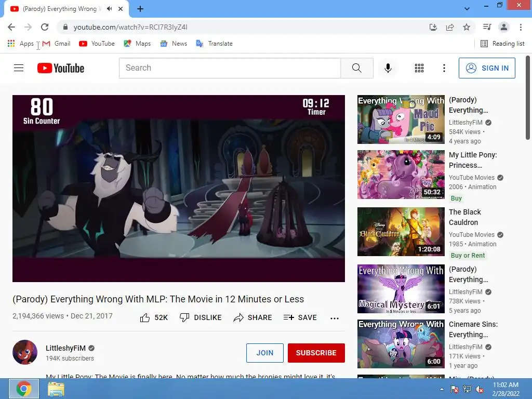Open a new tab with the plus icon
This screenshot has width=532, height=399.
pos(140,9)
